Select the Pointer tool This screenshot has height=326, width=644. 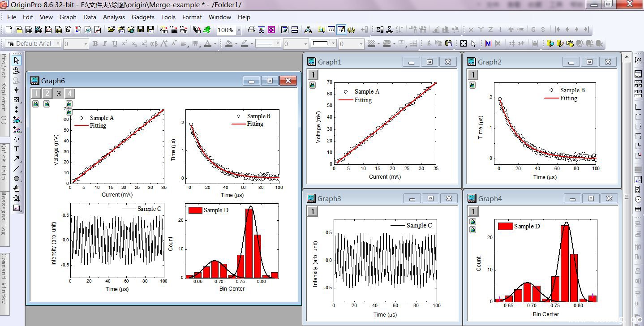[x=17, y=60]
